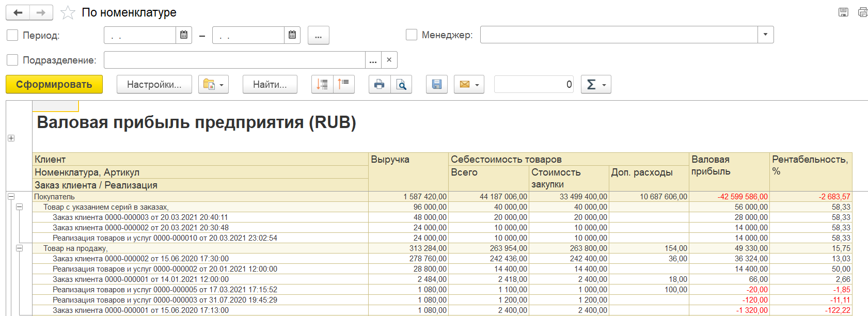Open the print preview icon
Viewport: 868px width, 316px height.
(x=401, y=84)
